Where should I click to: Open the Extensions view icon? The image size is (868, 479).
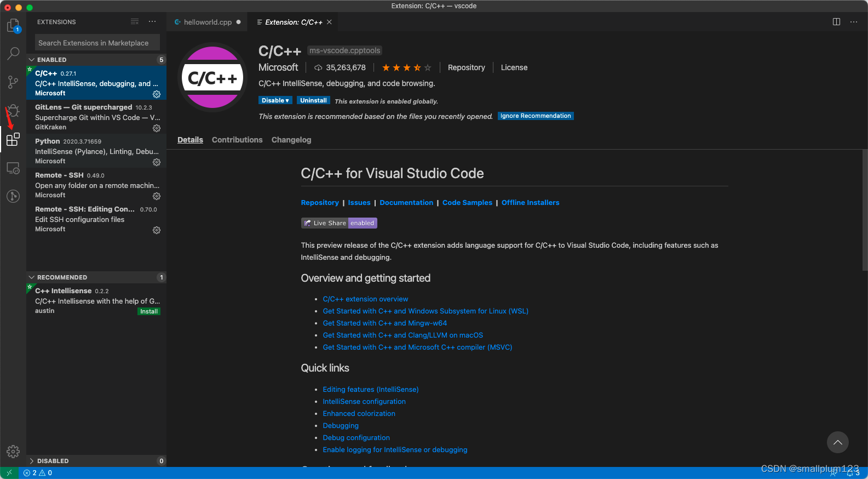click(x=13, y=139)
